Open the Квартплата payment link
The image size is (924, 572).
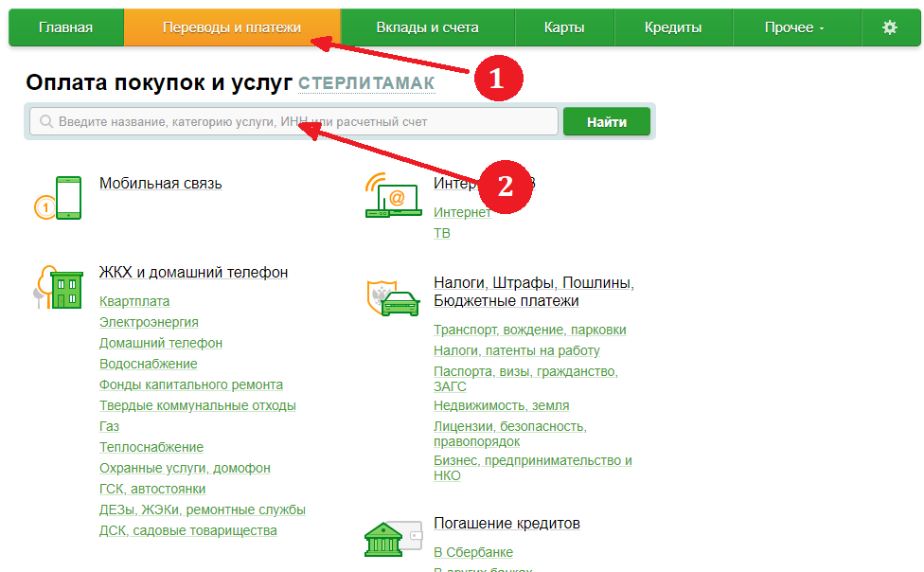134,301
